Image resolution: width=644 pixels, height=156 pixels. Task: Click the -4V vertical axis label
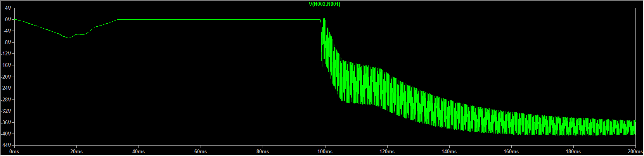(7, 31)
